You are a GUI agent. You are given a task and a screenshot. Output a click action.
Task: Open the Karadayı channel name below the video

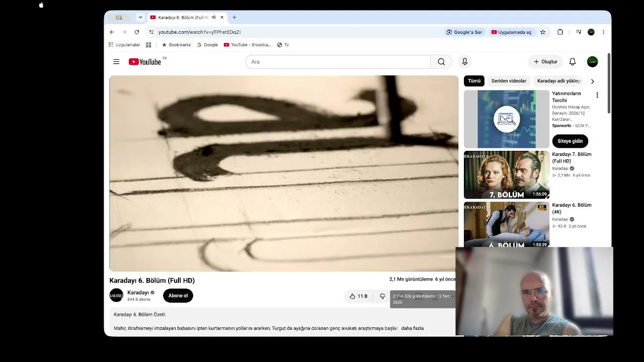tap(138, 293)
